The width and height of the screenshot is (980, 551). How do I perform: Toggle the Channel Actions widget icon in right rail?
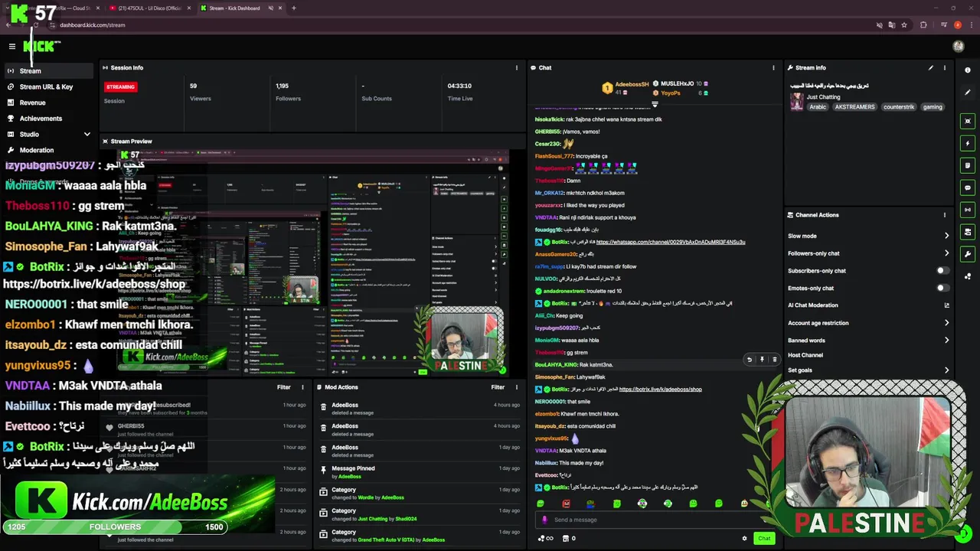pos(968,232)
